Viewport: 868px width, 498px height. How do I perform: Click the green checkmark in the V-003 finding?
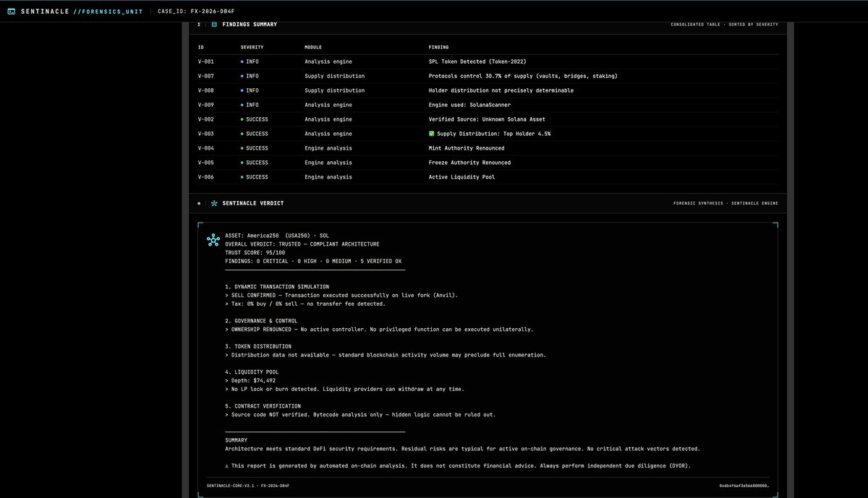click(x=432, y=134)
